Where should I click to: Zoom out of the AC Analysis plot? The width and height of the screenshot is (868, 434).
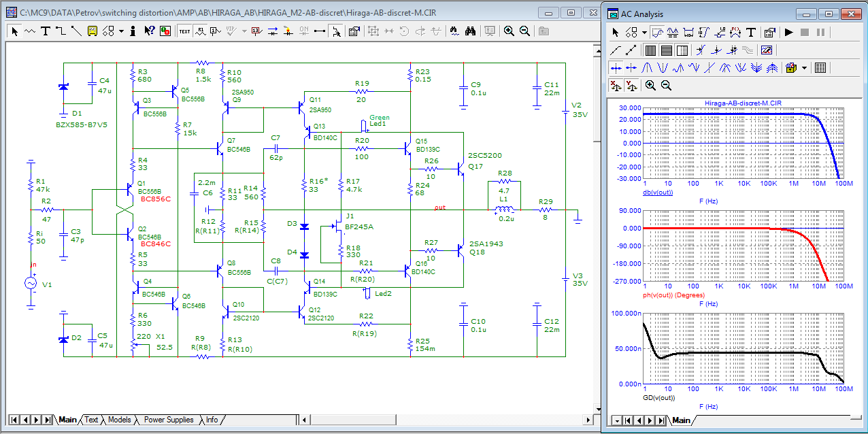point(666,85)
